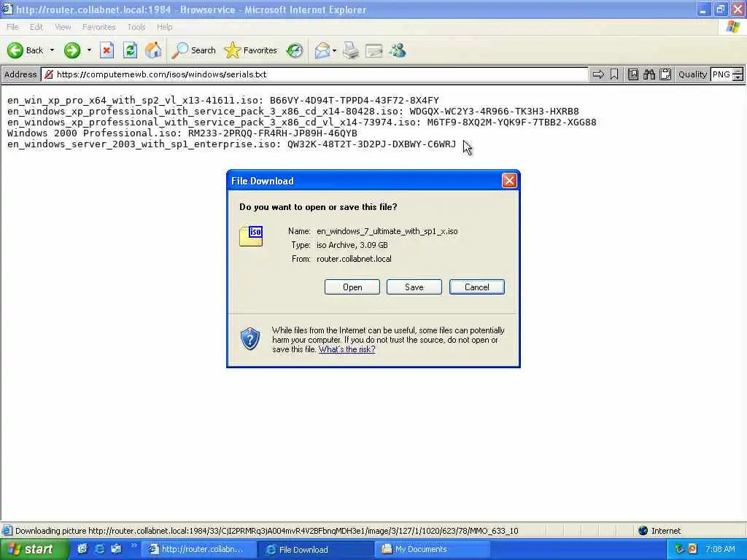Open the Tools menu
This screenshot has width=747, height=560.
pos(136,27)
